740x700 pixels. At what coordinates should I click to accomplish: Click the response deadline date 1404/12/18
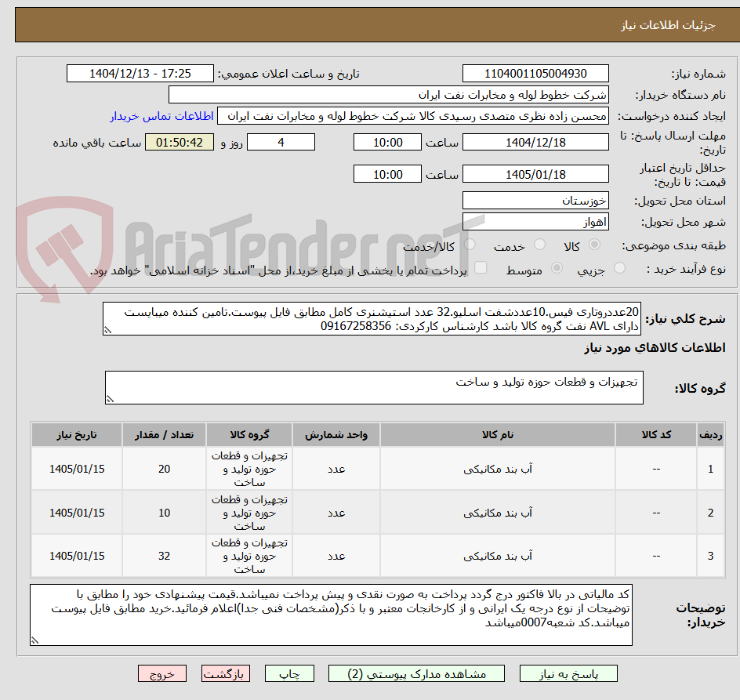coord(535,142)
